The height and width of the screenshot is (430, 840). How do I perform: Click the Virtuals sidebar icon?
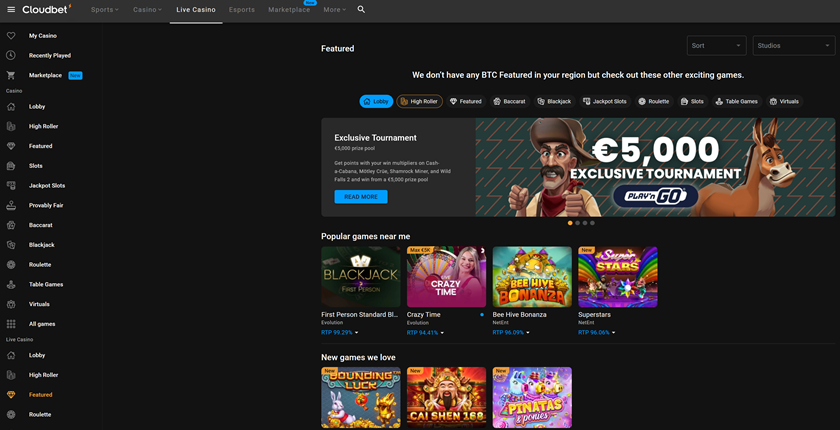(x=11, y=304)
